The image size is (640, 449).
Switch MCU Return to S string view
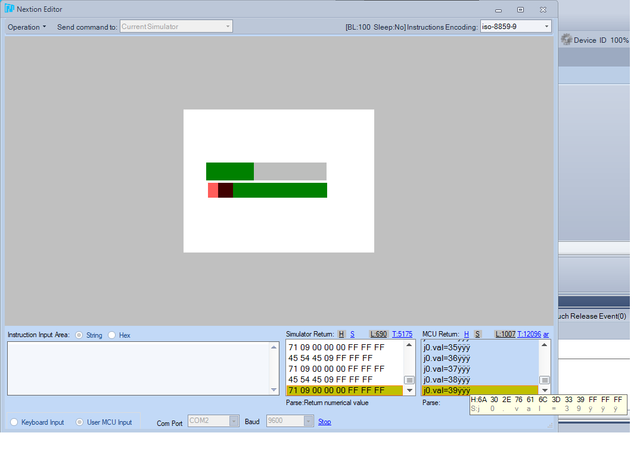pyautogui.click(x=477, y=334)
